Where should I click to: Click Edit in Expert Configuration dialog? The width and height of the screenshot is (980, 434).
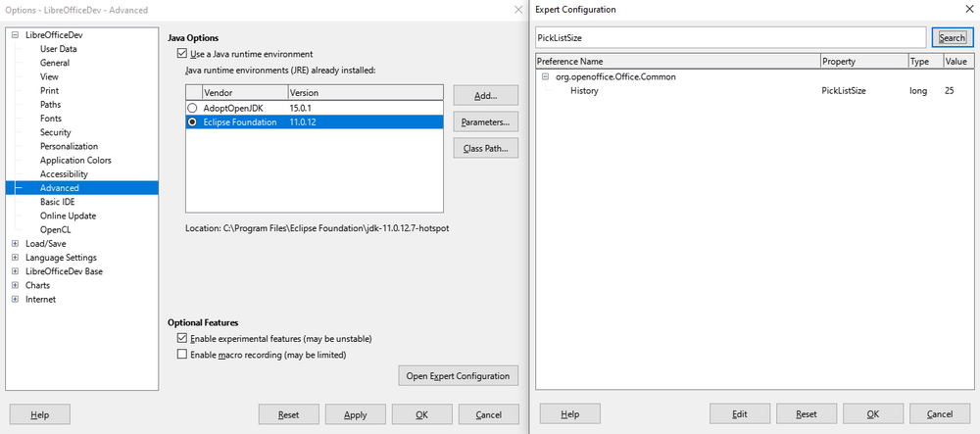pyautogui.click(x=739, y=414)
